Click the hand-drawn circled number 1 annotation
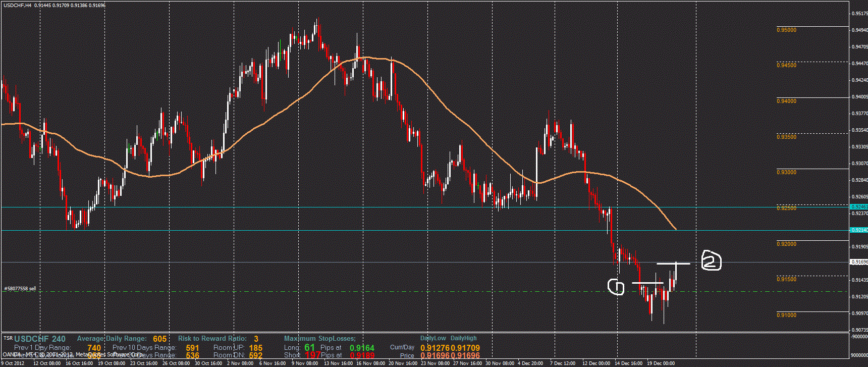The height and width of the screenshot is (367, 868). 616,287
